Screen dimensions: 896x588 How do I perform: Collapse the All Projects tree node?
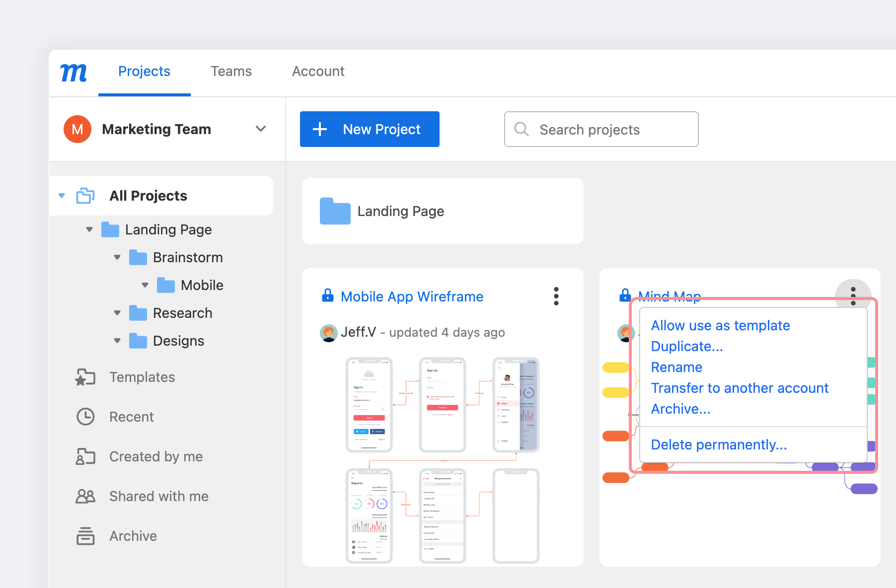[x=62, y=196]
